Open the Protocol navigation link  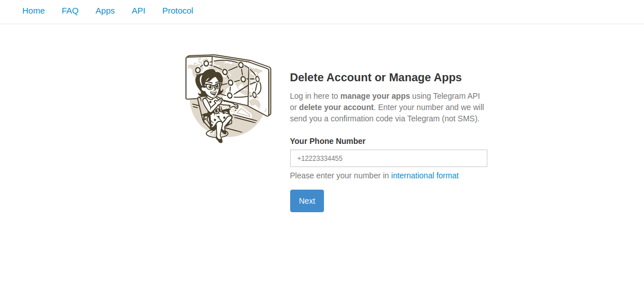click(178, 11)
